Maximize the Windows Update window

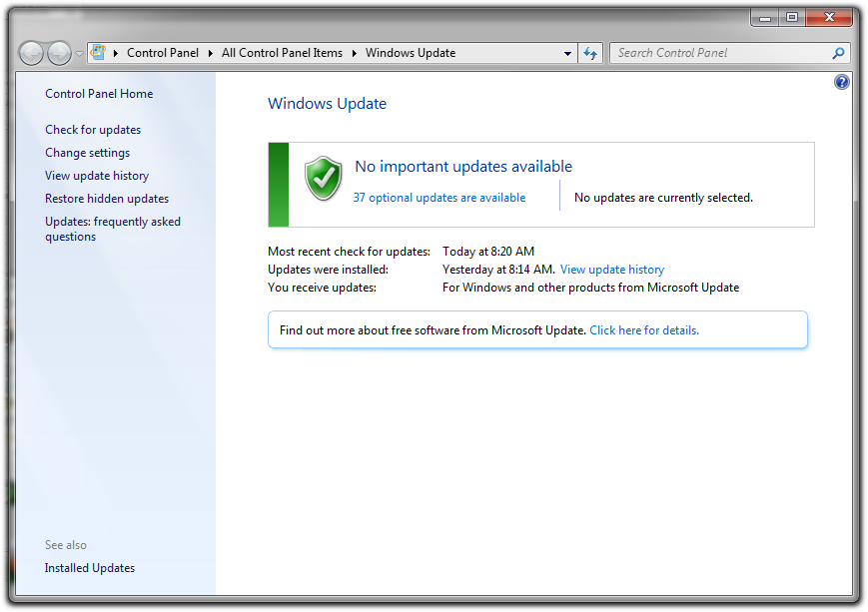tap(792, 18)
